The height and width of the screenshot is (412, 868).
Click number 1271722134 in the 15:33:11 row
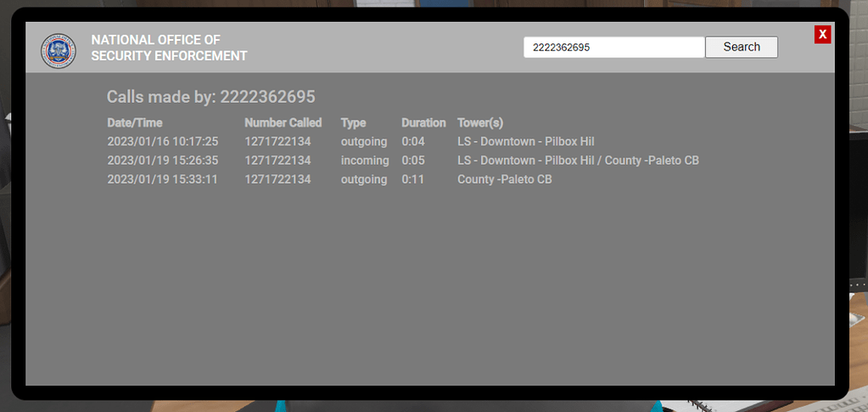click(278, 179)
